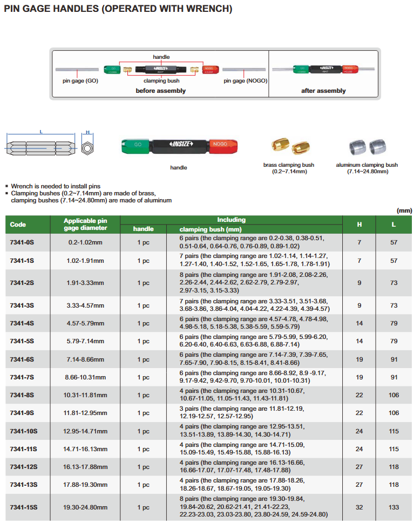This screenshot has width=420, height=530.
Task: Click product code 7341-0S
Action: point(22,243)
